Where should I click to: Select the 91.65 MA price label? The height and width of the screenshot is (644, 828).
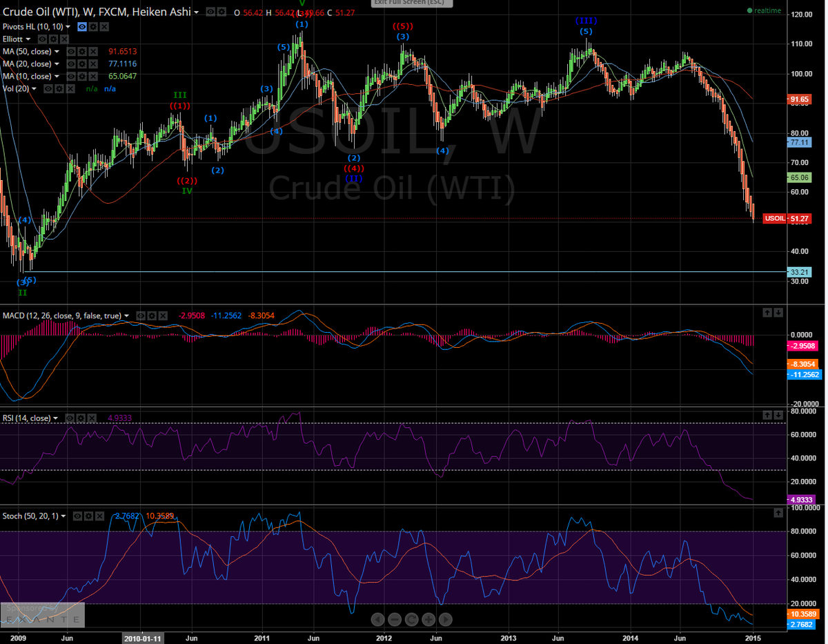tap(800, 99)
